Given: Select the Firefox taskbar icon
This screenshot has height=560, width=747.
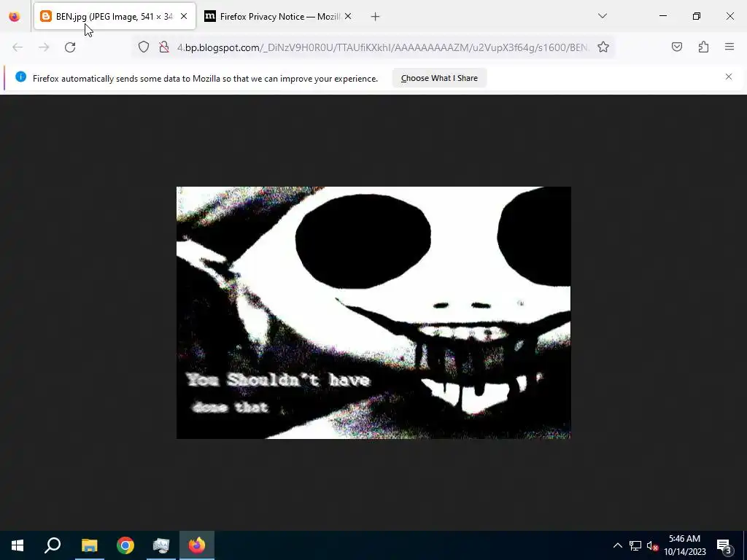Looking at the screenshot, I should tap(197, 545).
